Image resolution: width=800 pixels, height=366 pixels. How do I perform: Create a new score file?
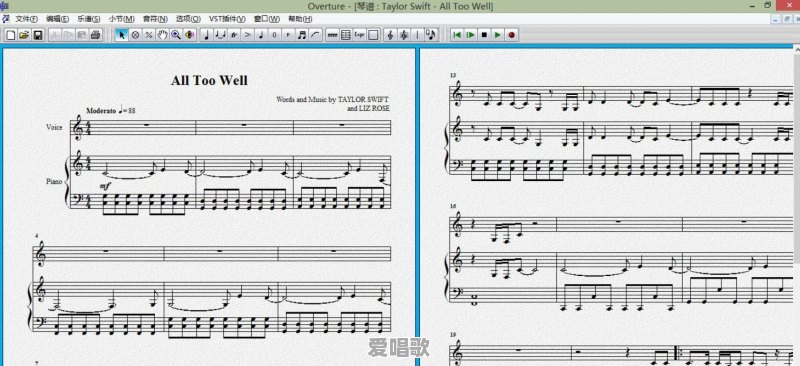pos(11,35)
